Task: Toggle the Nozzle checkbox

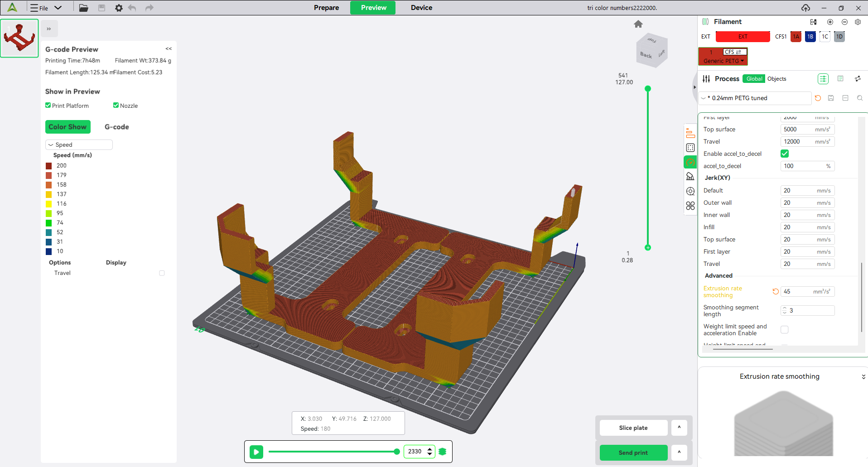Action: click(x=116, y=106)
